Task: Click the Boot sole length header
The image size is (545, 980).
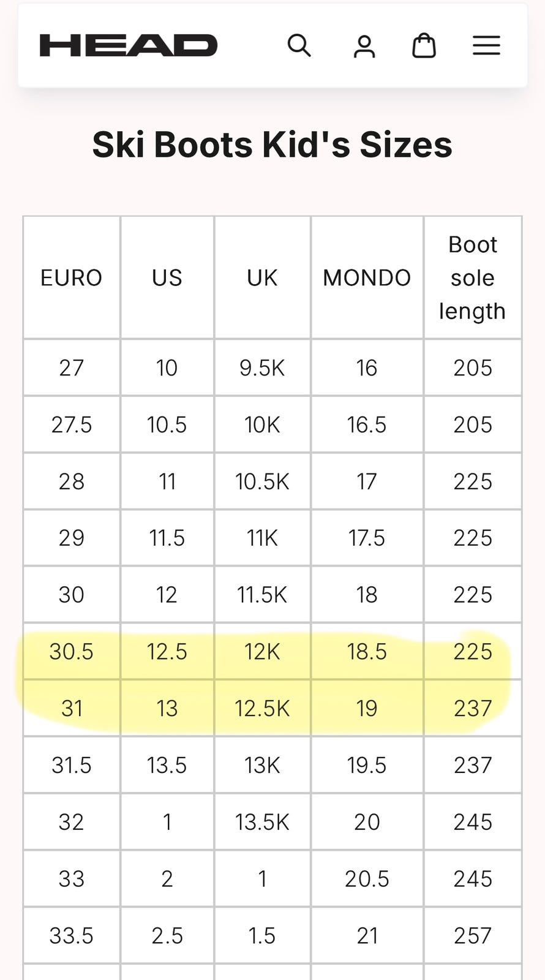Action: [x=473, y=277]
